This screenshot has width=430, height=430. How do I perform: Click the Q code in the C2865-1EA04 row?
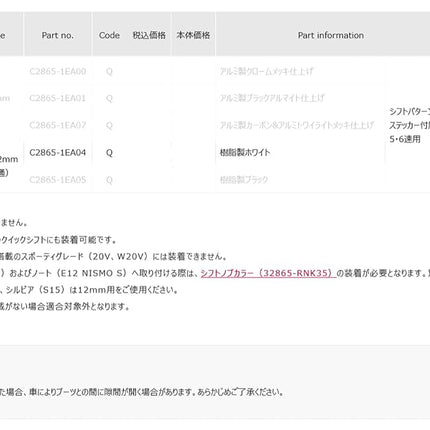(109, 153)
